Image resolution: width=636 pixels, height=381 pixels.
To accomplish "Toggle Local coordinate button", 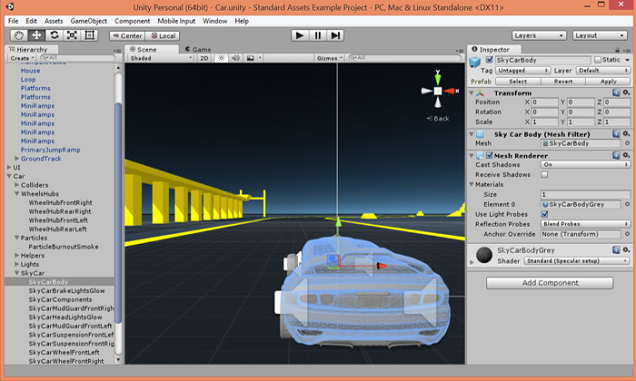I will (163, 36).
